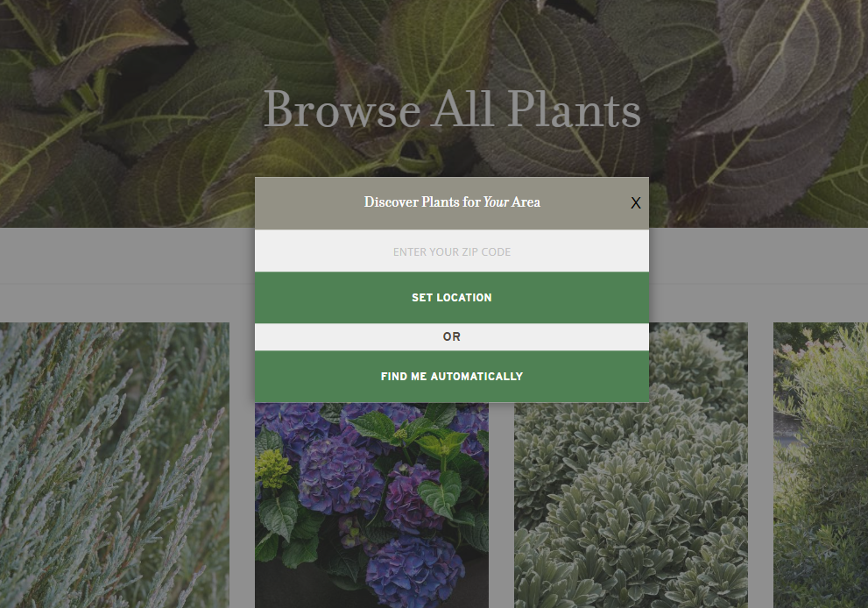Focus the Enter Your ZIP Code field
Image resolution: width=868 pixels, height=608 pixels.
(x=452, y=251)
